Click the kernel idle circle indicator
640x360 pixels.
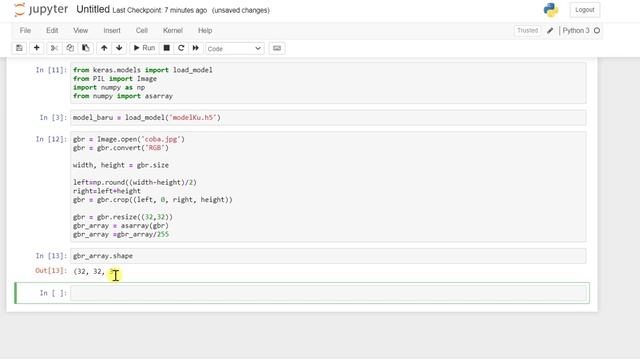[x=597, y=31]
